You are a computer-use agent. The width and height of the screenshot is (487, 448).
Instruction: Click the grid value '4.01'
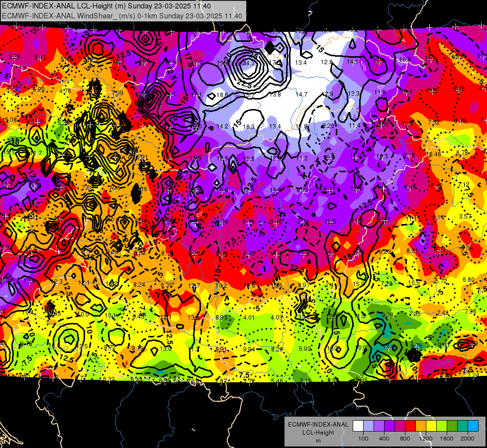coord(249,318)
